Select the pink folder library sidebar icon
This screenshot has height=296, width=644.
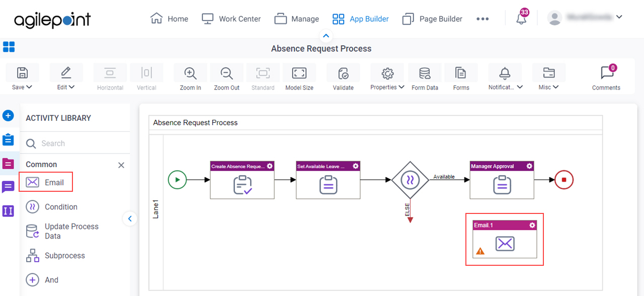pos(8,164)
